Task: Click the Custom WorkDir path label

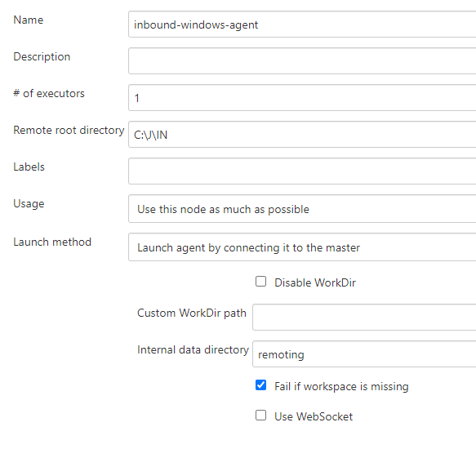Action: (192, 313)
